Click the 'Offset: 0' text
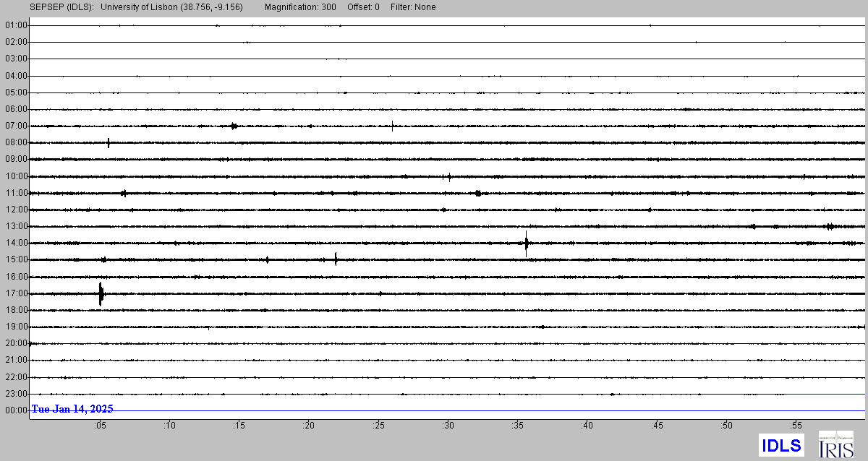This screenshot has width=868, height=461. click(362, 7)
